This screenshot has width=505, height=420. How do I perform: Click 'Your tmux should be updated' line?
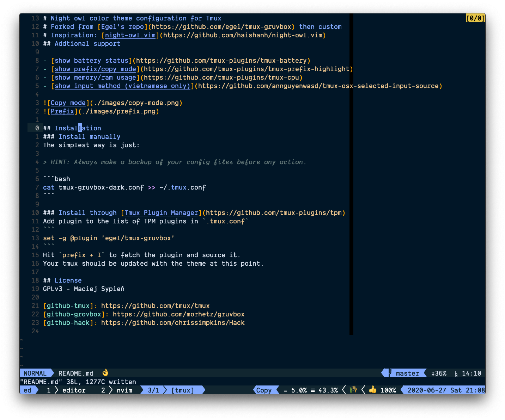coord(153,264)
